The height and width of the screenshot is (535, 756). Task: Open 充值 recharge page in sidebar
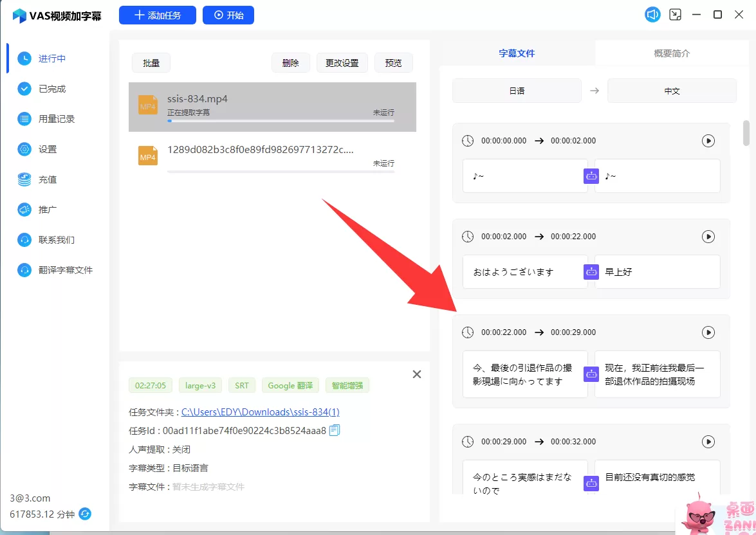(48, 179)
